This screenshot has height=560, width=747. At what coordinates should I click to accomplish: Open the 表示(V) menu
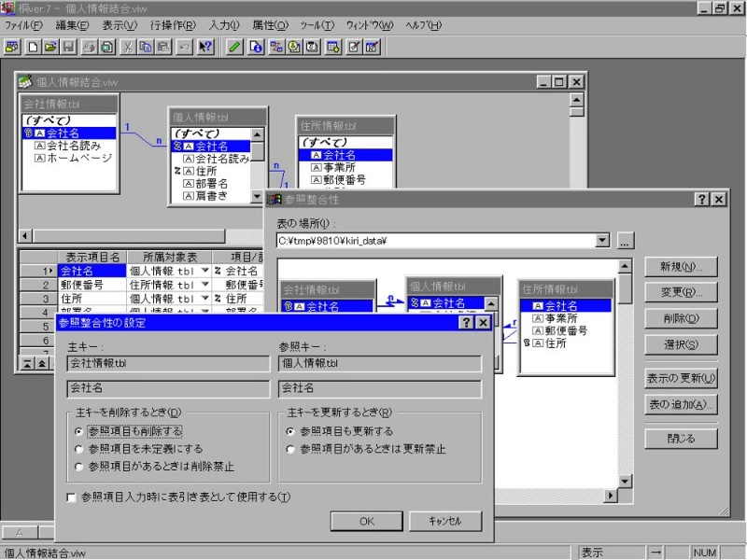[x=120, y=25]
